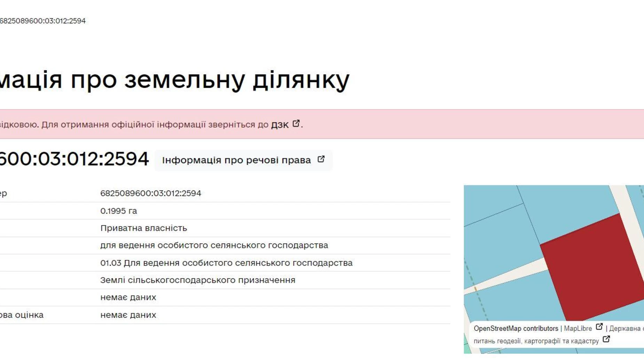Select Землі сільськогосподарського призначення value
This screenshot has width=644, height=362.
[x=198, y=280]
